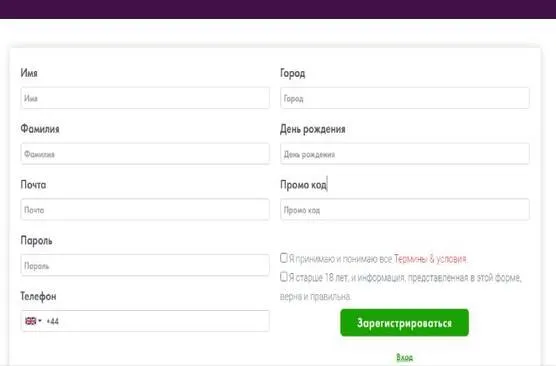This screenshot has width=556, height=366.
Task: Click the Город field label
Action: pyautogui.click(x=293, y=73)
